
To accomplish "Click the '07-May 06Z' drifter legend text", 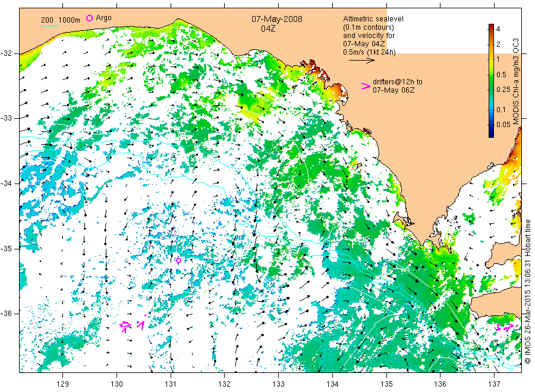I will pyautogui.click(x=394, y=90).
